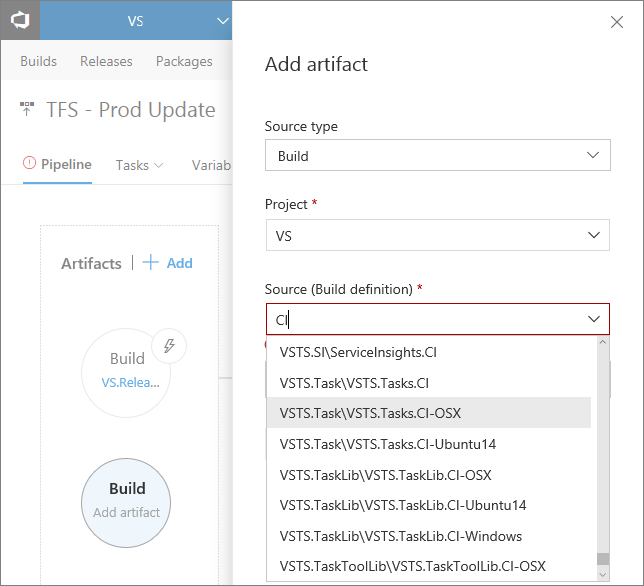Choose VSTS.Task\VSTS.Tasks.CI-Ubuntu14 option
The width and height of the screenshot is (644, 586).
pos(429,444)
